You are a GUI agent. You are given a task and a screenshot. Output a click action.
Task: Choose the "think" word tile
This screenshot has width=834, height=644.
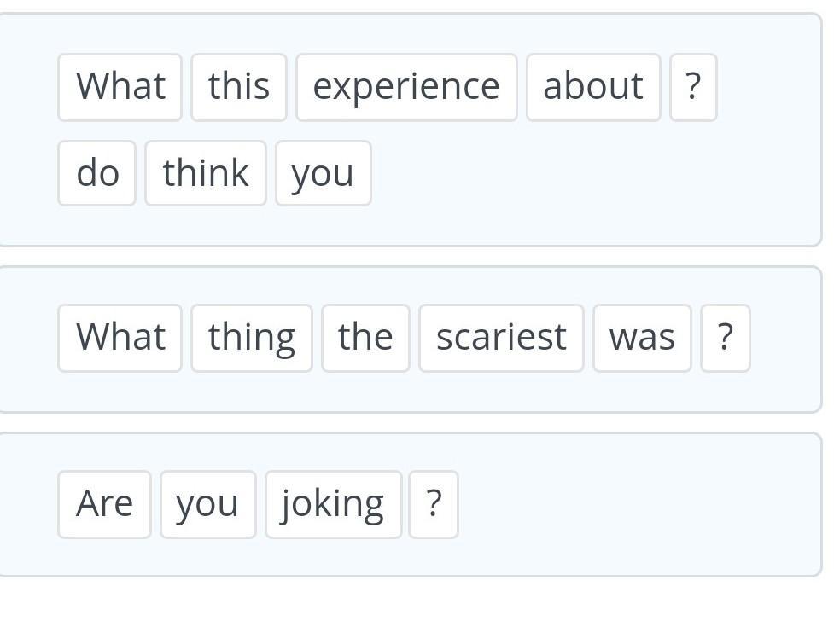click(206, 173)
